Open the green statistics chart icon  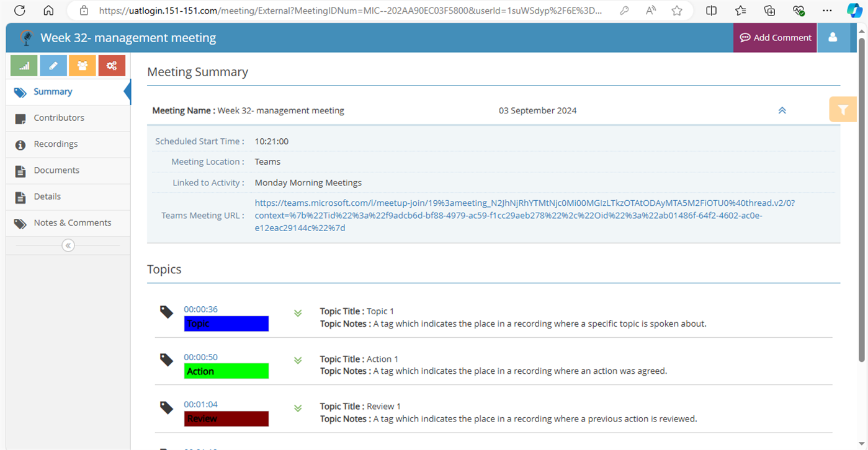point(24,65)
